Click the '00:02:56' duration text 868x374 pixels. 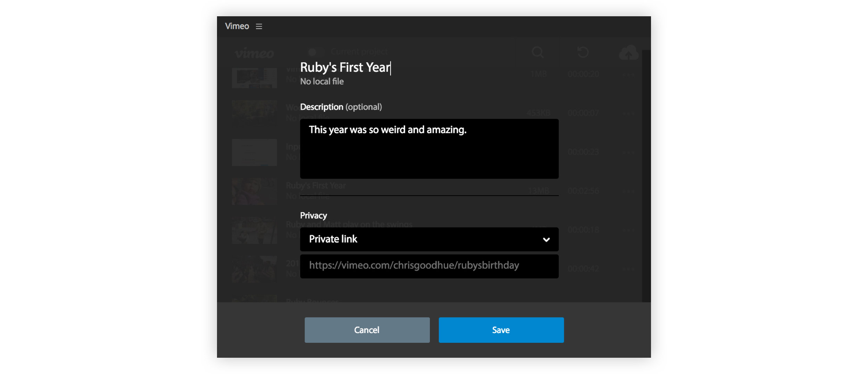[x=583, y=191]
